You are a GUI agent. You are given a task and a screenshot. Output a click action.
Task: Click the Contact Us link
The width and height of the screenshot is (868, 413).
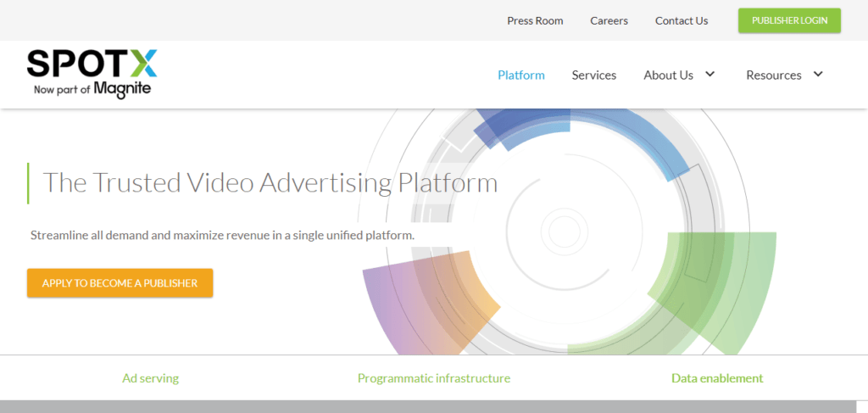[x=682, y=20]
